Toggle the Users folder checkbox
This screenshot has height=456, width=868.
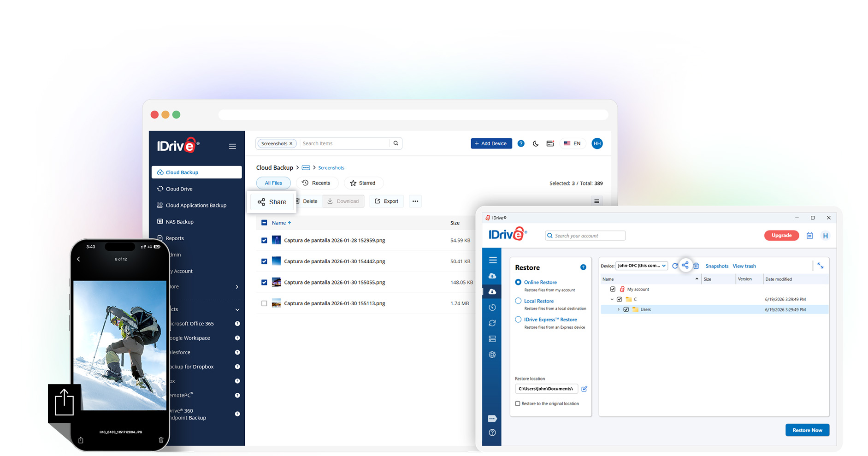[x=626, y=309]
